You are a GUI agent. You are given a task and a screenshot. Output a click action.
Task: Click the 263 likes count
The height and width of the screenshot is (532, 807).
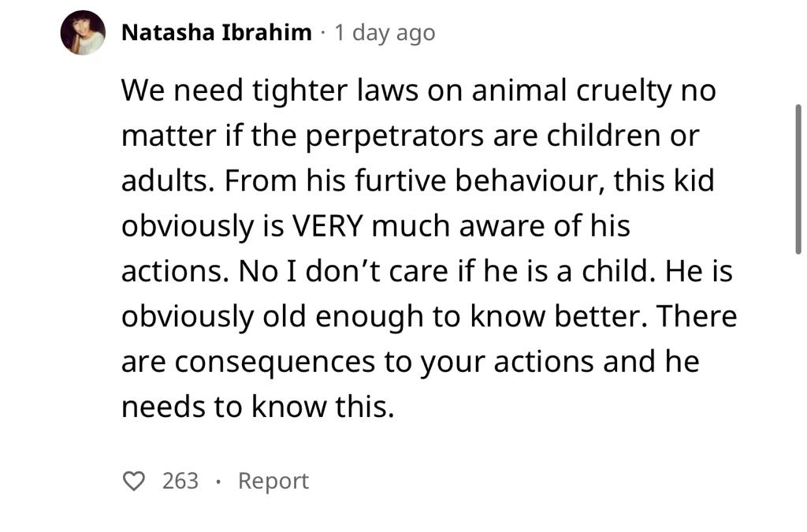click(x=180, y=481)
